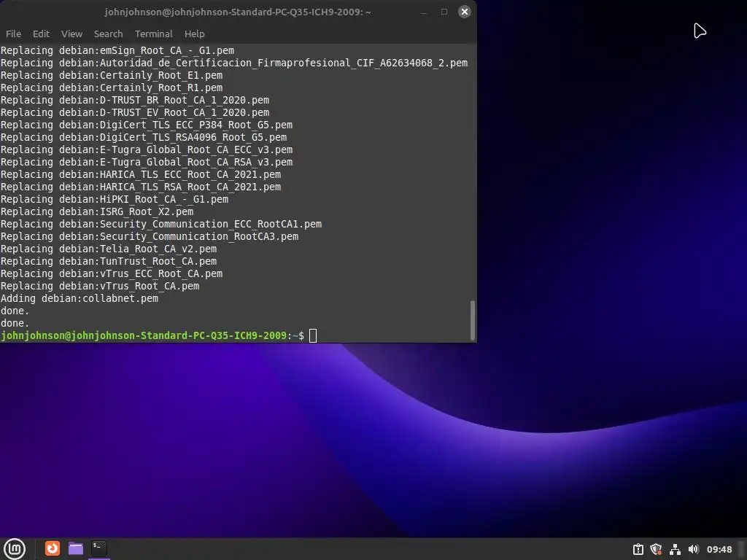Click the terminal title bar text

(238, 12)
